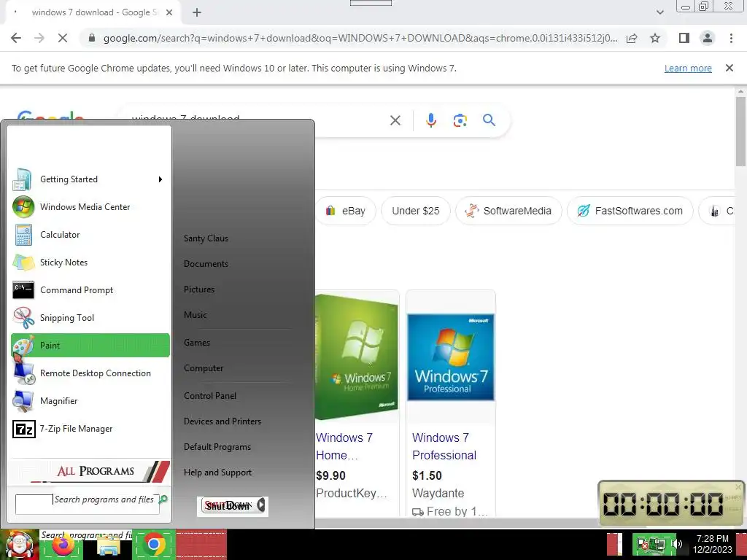Open the Chrome three-dot menu

tap(731, 38)
